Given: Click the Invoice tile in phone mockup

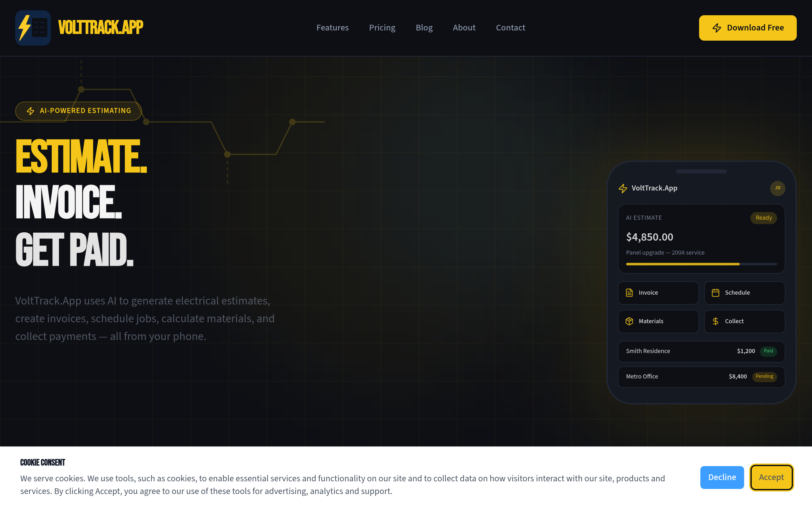Looking at the screenshot, I should pyautogui.click(x=658, y=293).
